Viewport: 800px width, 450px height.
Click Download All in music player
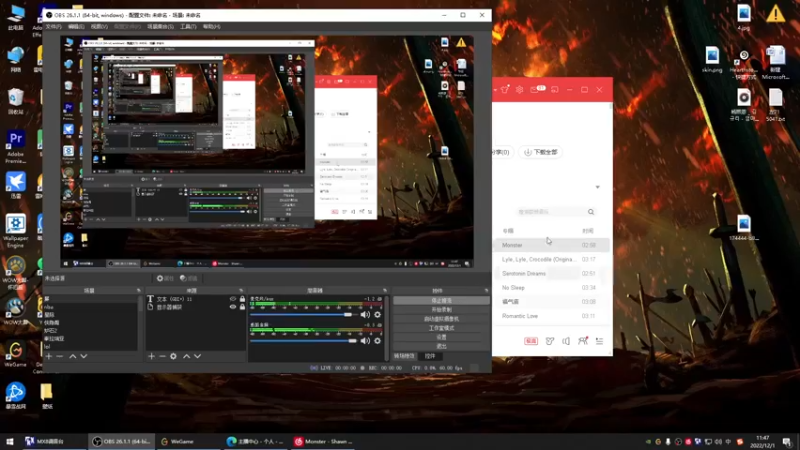coord(541,152)
